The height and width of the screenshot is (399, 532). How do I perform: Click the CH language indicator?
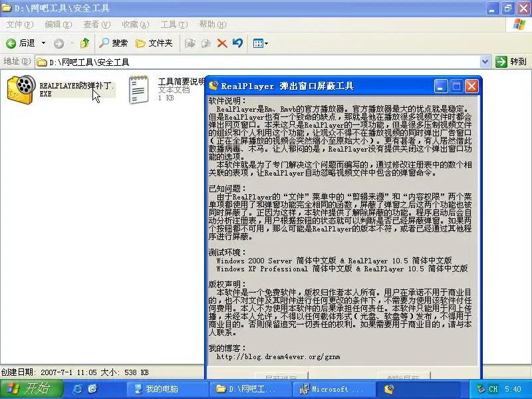493,389
